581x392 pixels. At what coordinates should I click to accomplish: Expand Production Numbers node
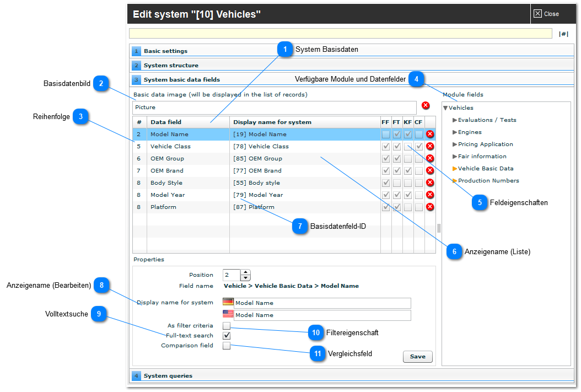pyautogui.click(x=455, y=181)
